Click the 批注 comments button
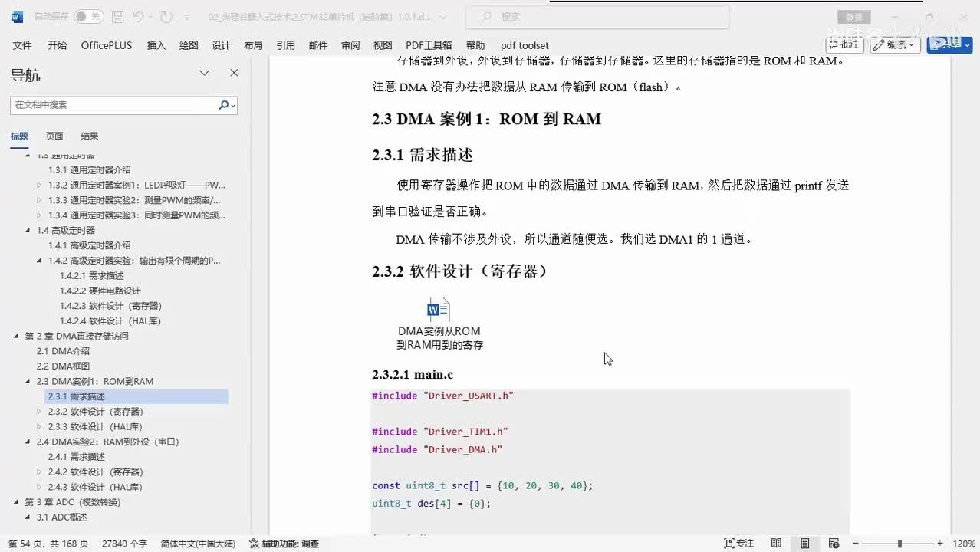Image resolution: width=980 pixels, height=552 pixels. [x=844, y=45]
